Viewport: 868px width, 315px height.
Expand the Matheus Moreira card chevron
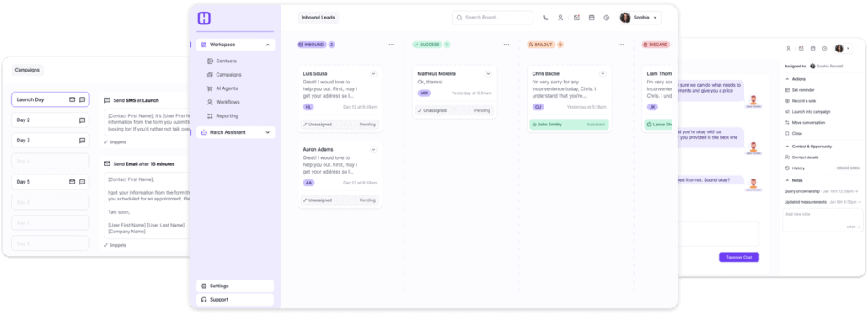click(488, 73)
